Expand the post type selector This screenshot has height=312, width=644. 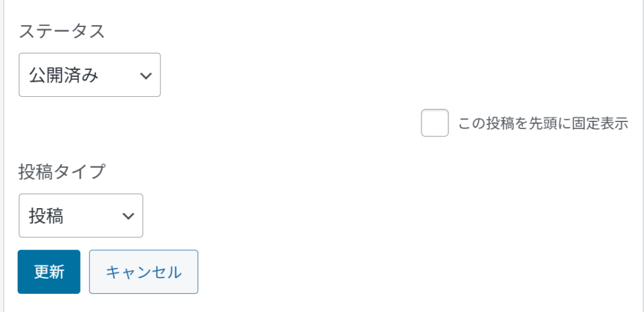(x=80, y=216)
